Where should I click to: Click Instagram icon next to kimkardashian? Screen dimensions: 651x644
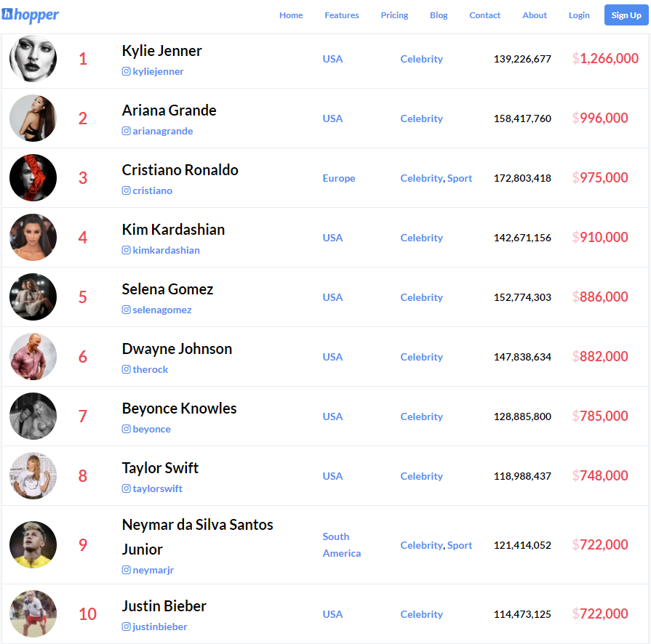[x=127, y=250]
